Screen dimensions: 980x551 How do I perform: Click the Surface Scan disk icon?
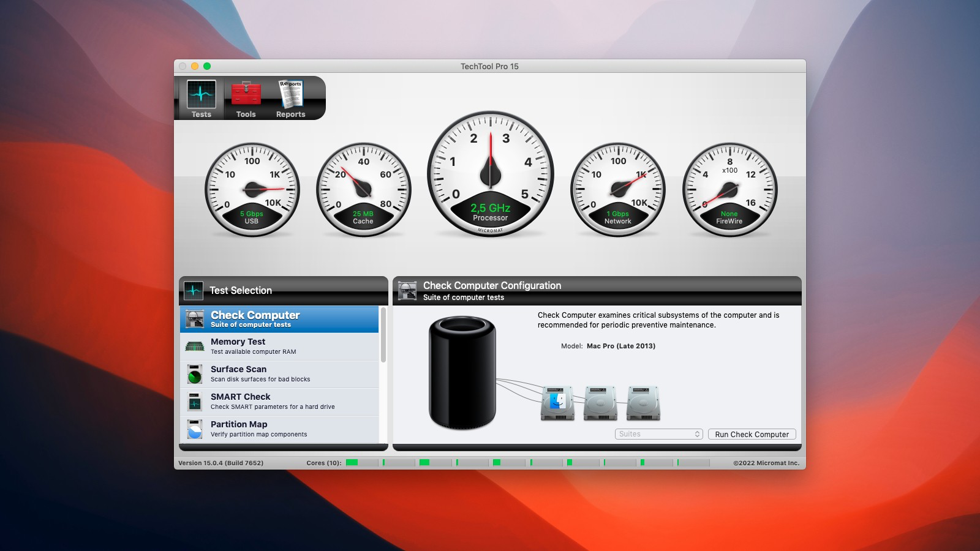click(x=194, y=373)
